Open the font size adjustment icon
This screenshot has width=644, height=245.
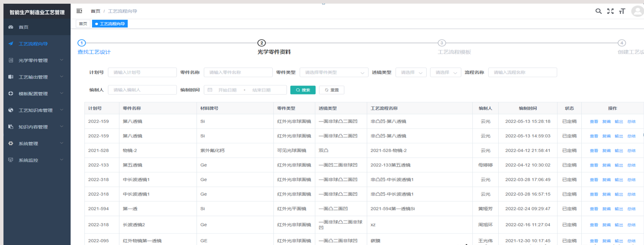coord(622,11)
